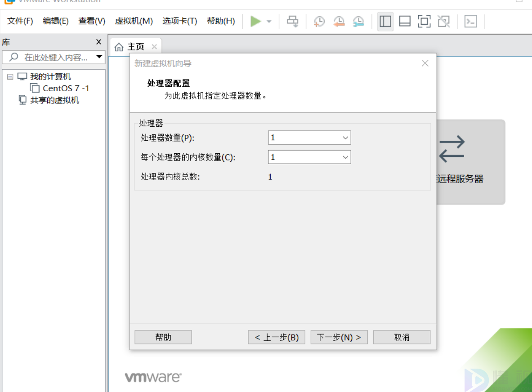532x392 pixels.
Task: Click the take snapshot clock icon
Action: (x=319, y=21)
